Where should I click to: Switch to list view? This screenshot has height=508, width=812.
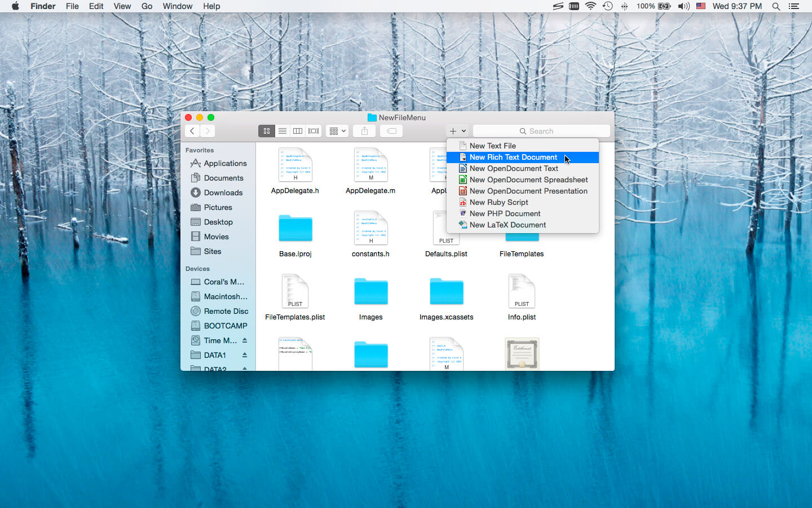pyautogui.click(x=282, y=131)
